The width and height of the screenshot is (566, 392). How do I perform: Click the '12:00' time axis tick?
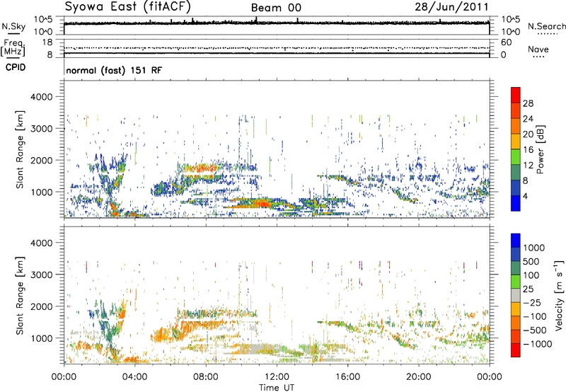(277, 377)
